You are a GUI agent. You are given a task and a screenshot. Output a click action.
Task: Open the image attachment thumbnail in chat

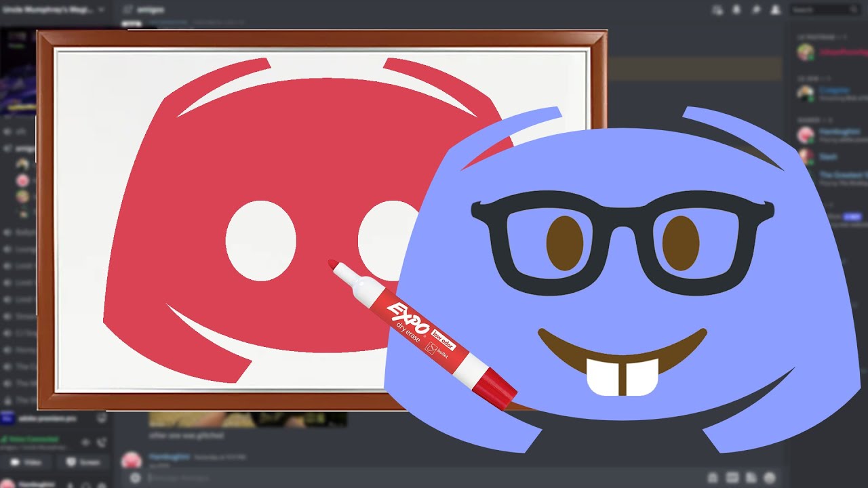click(x=248, y=418)
